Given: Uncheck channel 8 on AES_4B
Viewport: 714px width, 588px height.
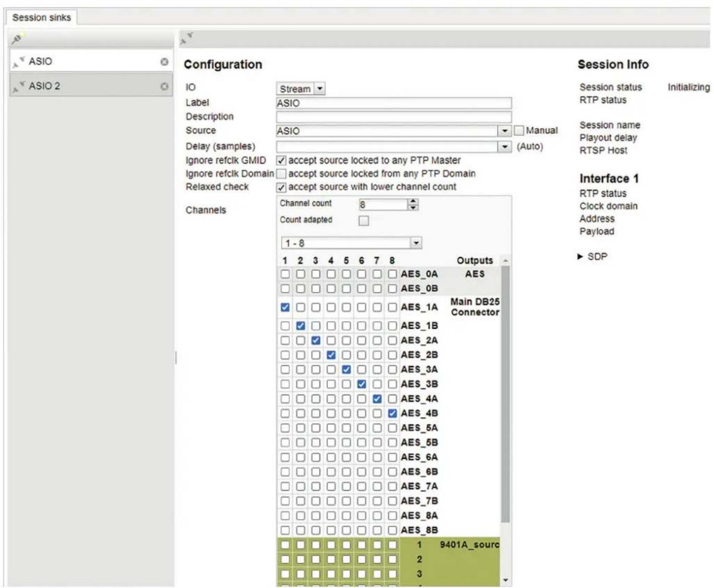Looking at the screenshot, I should (392, 414).
